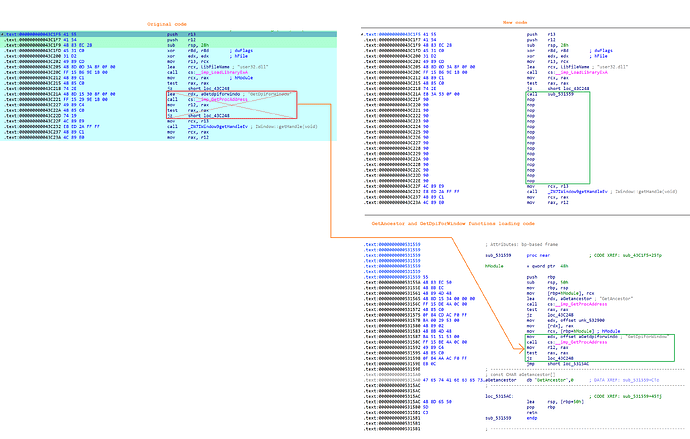This screenshot has height=439, width=690.
Task: Click bytes "47 65 74 41 6E 63 65 73"
Action: pyautogui.click(x=453, y=380)
